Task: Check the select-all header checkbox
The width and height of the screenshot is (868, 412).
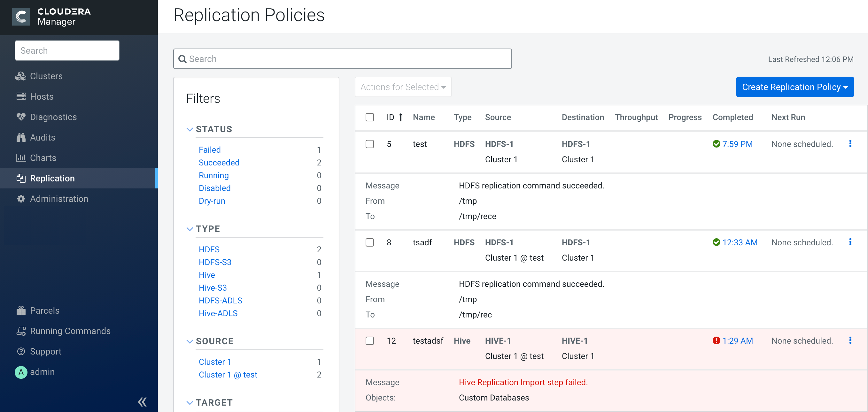Action: pos(370,117)
